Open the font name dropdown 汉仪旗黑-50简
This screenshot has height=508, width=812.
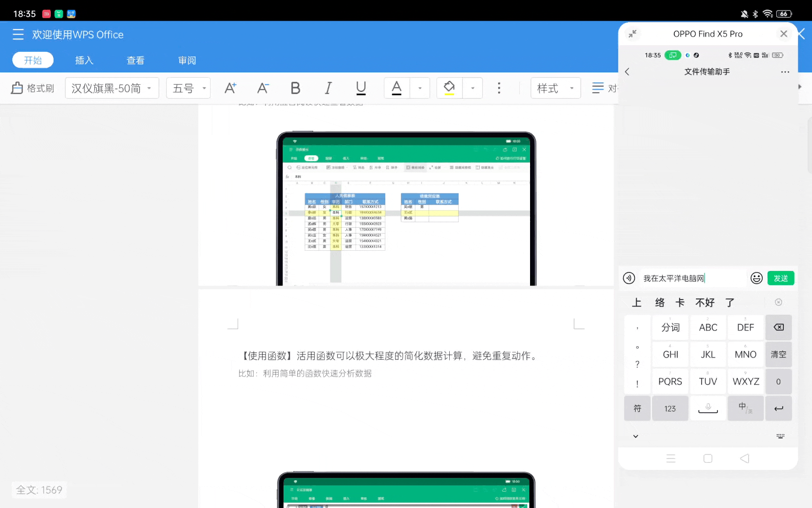tap(112, 88)
